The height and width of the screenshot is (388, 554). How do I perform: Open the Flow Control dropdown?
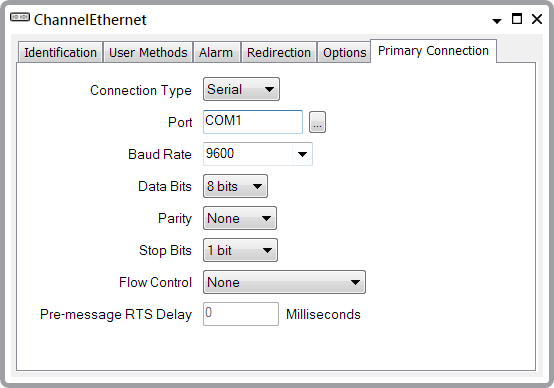pyautogui.click(x=284, y=282)
